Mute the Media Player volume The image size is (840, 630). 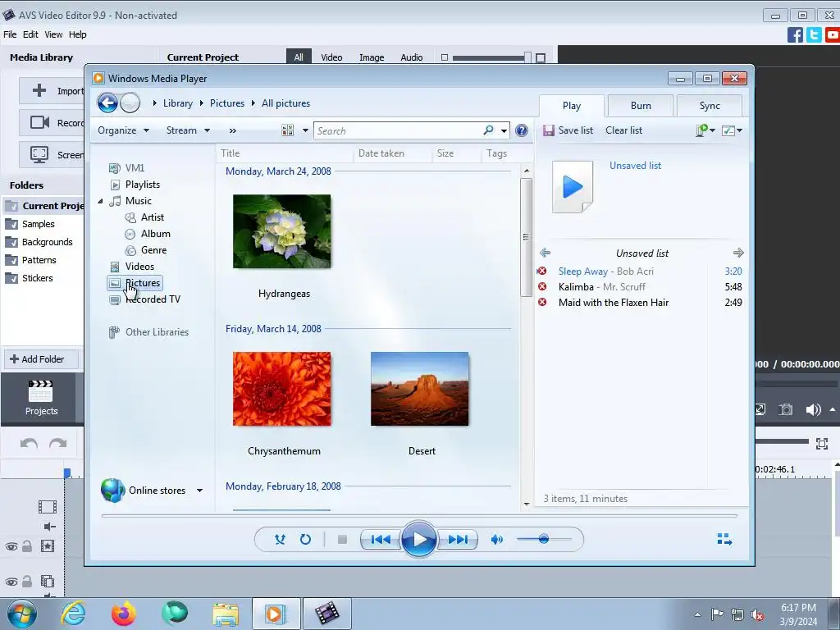[x=496, y=540]
